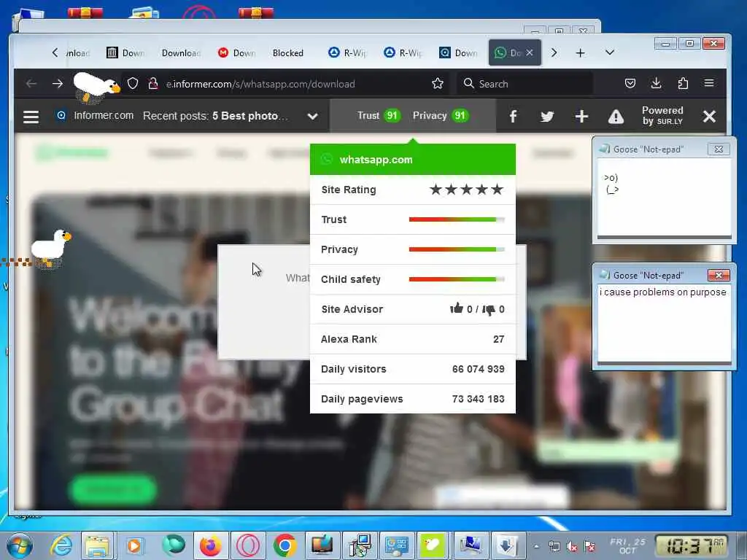Click the whatsapp.com popup header

click(x=413, y=160)
